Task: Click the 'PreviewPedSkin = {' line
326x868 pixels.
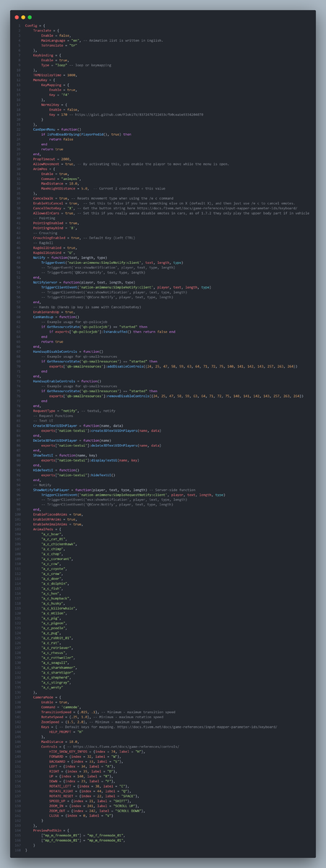Action: [x=51, y=830]
